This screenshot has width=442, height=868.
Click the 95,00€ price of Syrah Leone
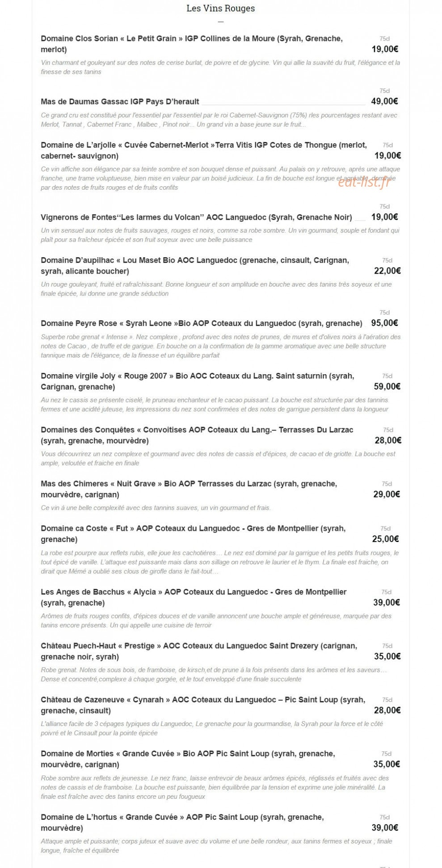384,323
